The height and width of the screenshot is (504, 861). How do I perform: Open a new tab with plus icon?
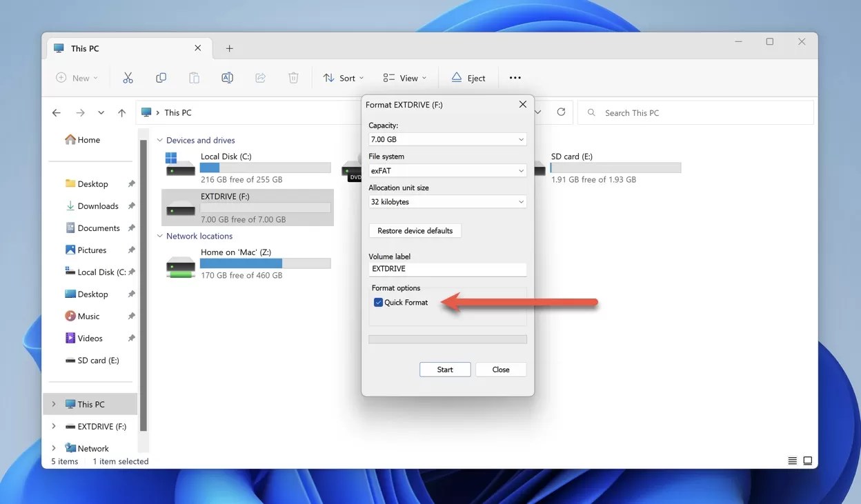(x=230, y=48)
